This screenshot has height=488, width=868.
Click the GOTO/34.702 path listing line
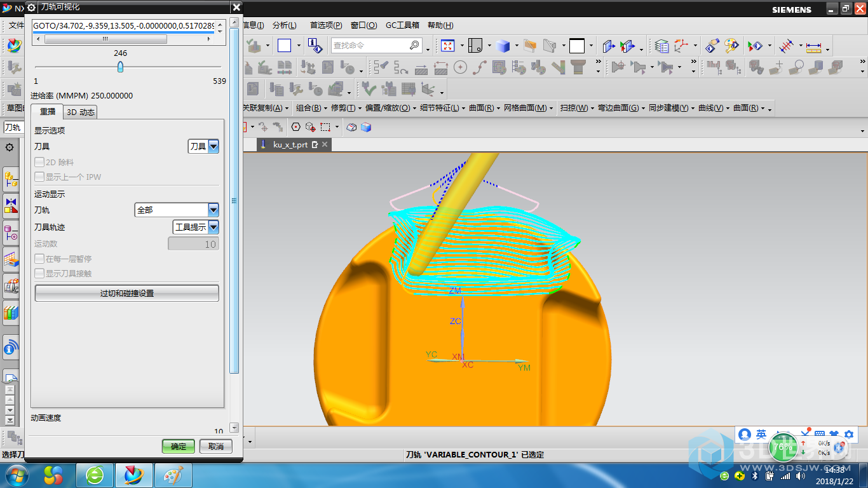125,25
